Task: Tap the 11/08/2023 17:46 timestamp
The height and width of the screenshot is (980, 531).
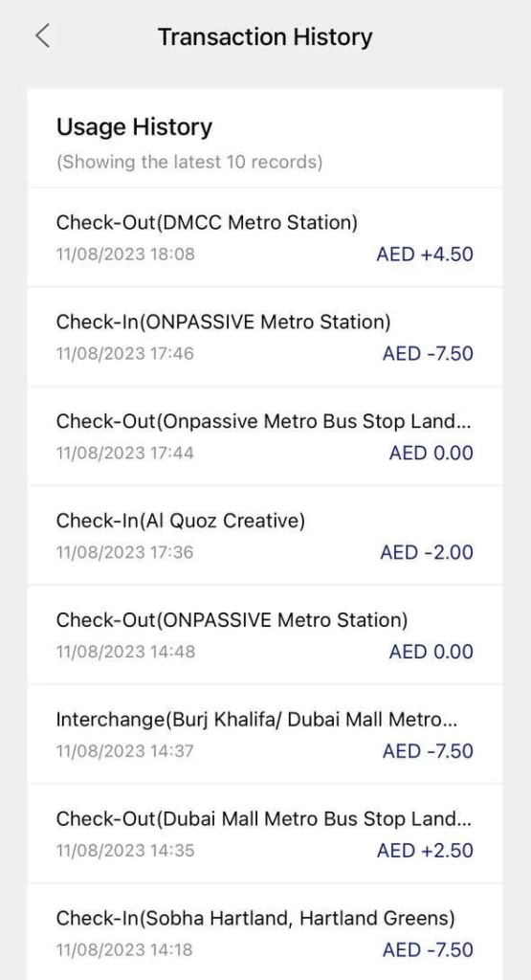Action: tap(125, 354)
